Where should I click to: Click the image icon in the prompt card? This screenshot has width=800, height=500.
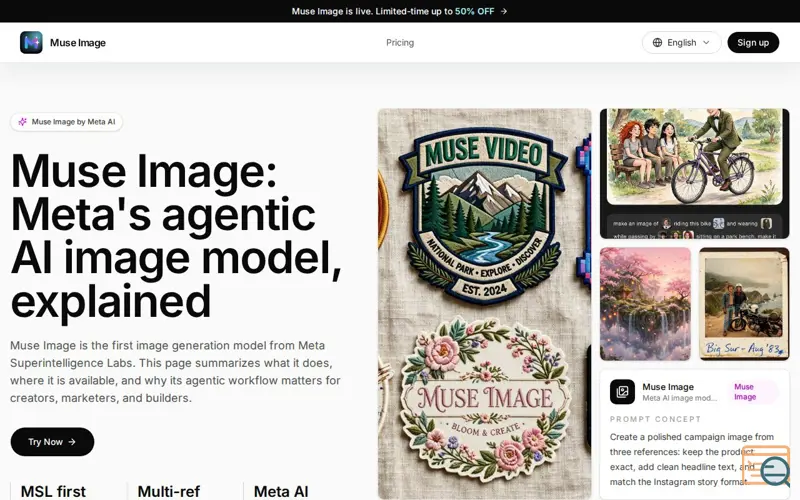(622, 392)
